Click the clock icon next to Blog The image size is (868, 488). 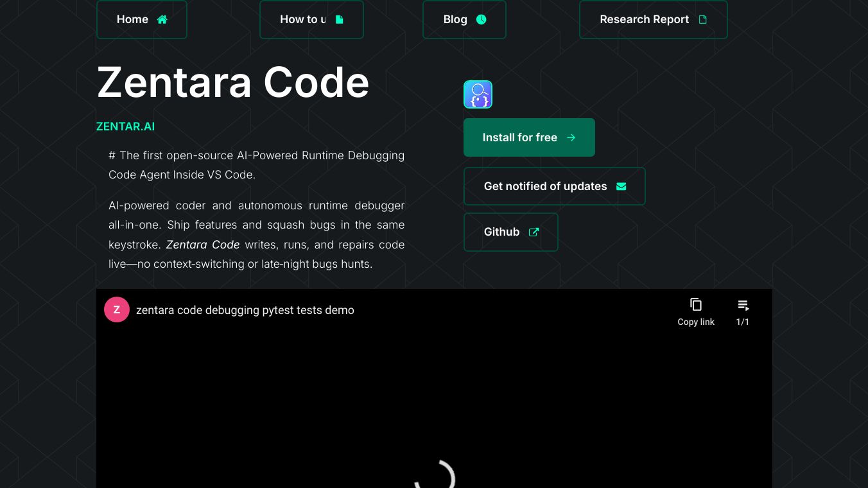point(481,19)
